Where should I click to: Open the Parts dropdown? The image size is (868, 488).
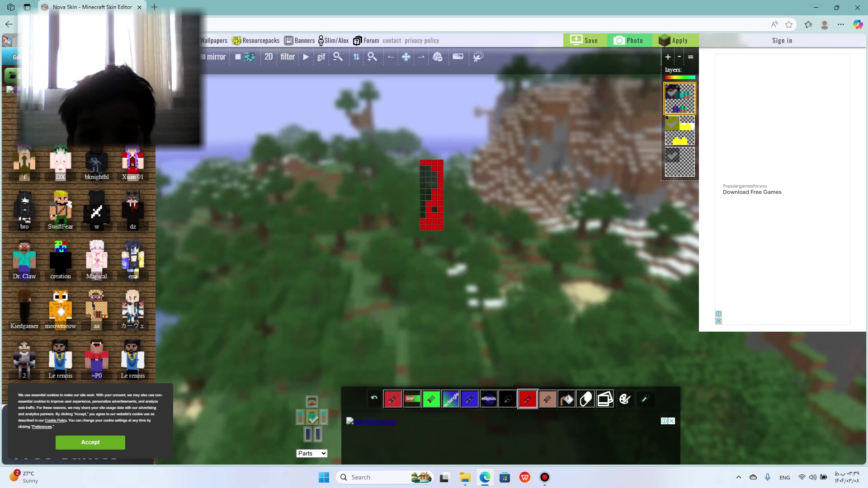[x=311, y=453]
